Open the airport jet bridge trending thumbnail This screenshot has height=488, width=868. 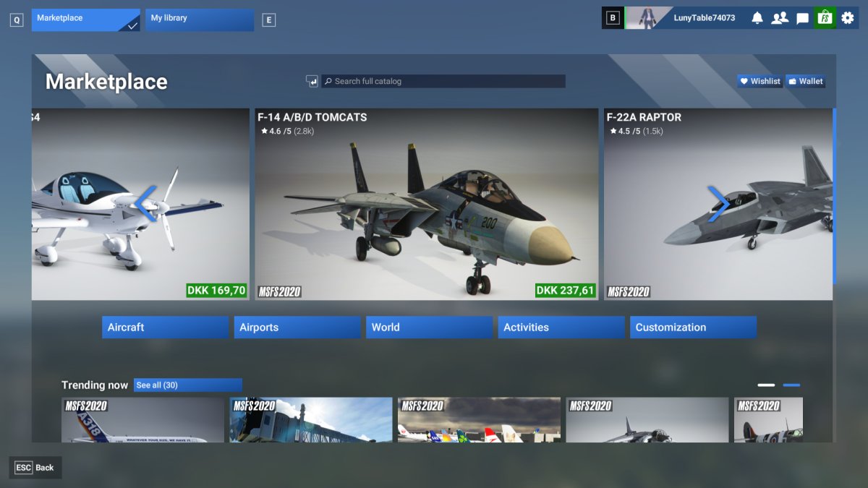click(x=311, y=420)
